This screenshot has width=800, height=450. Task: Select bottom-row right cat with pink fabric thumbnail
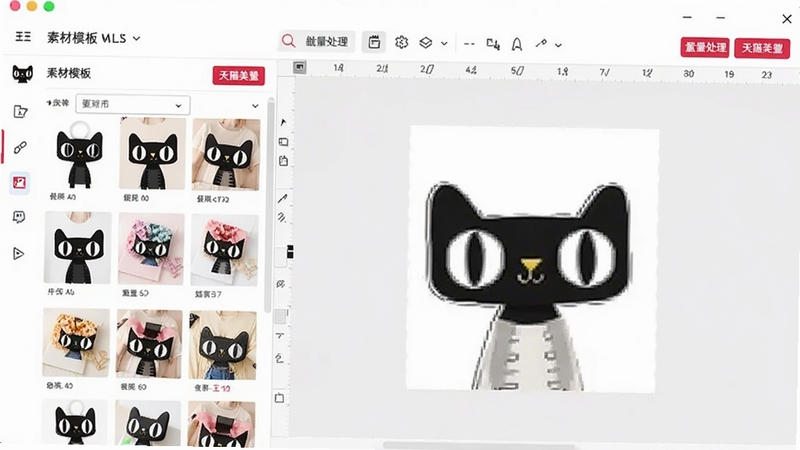tap(221, 424)
